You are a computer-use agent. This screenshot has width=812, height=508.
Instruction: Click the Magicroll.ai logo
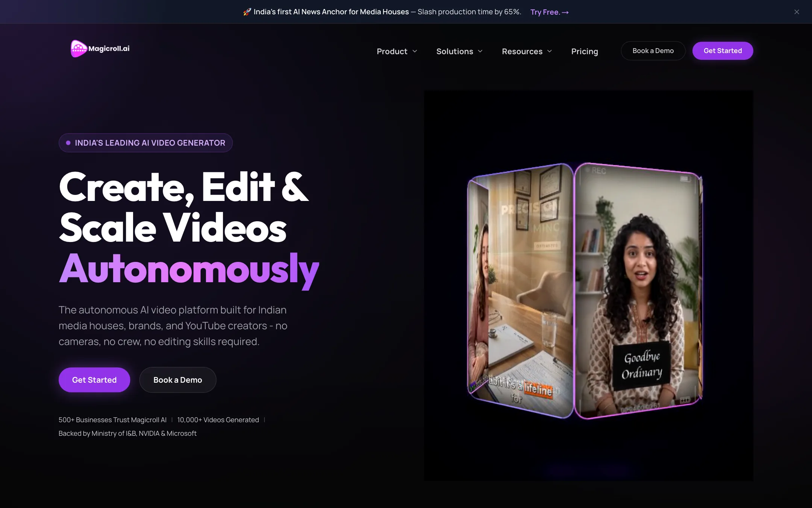[100, 49]
